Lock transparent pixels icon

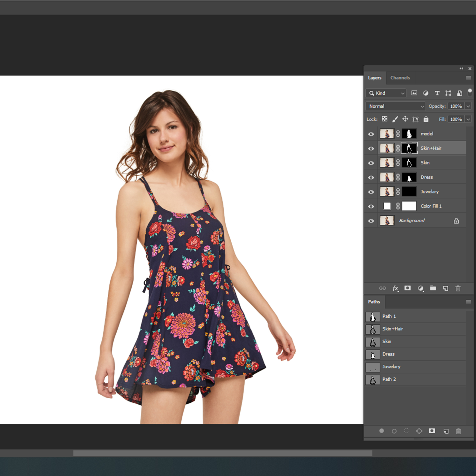pos(385,119)
